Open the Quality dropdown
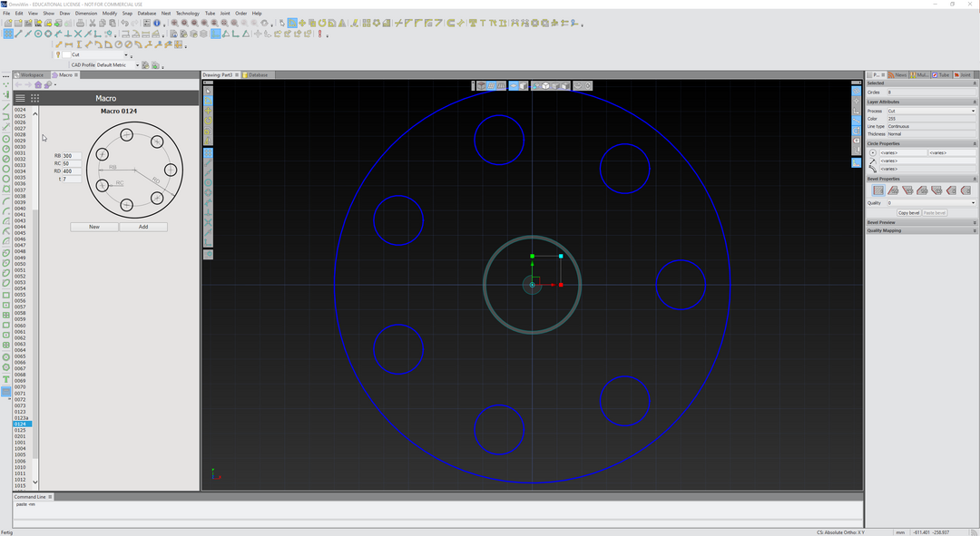The image size is (980, 536). click(x=973, y=202)
